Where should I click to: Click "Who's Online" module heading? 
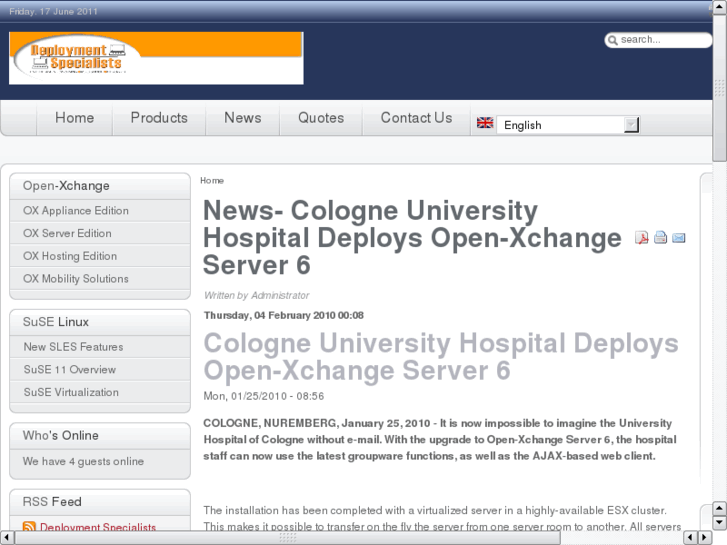[61, 436]
